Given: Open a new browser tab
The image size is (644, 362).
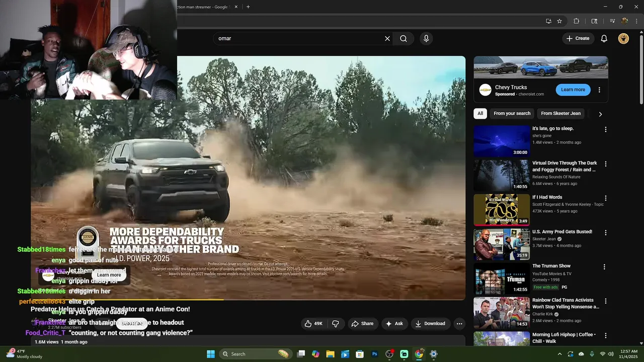Looking at the screenshot, I should click(x=248, y=7).
